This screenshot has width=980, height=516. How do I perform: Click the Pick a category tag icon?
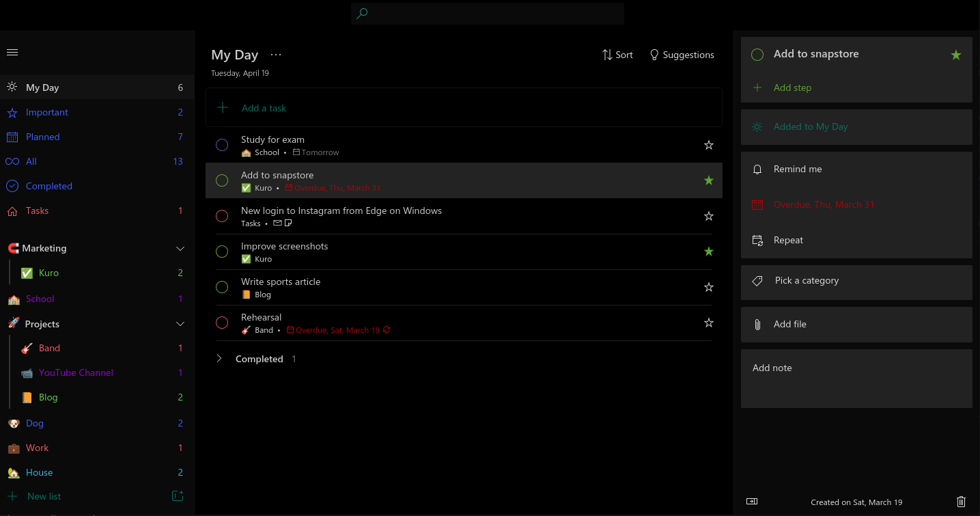coord(757,280)
